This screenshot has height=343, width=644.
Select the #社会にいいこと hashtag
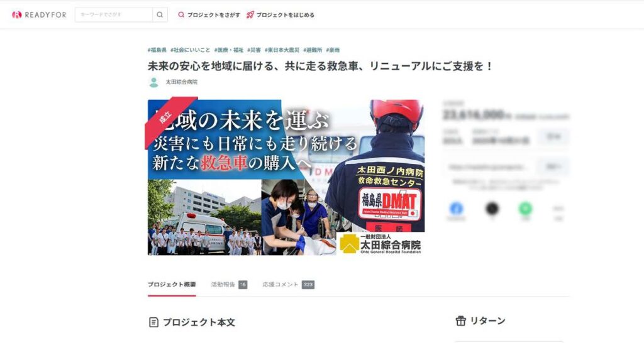190,50
